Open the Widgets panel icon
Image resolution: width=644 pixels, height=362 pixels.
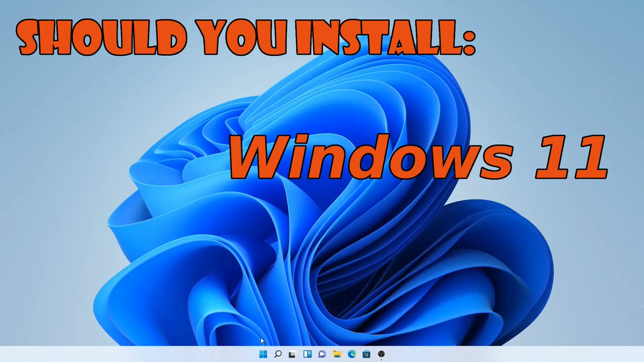point(308,354)
